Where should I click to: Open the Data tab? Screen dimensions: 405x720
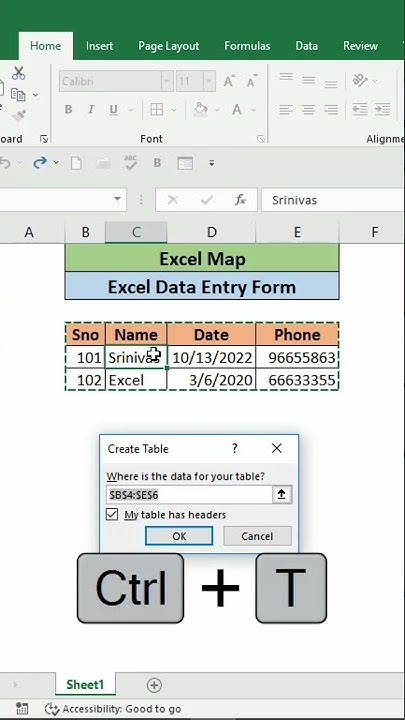307,46
